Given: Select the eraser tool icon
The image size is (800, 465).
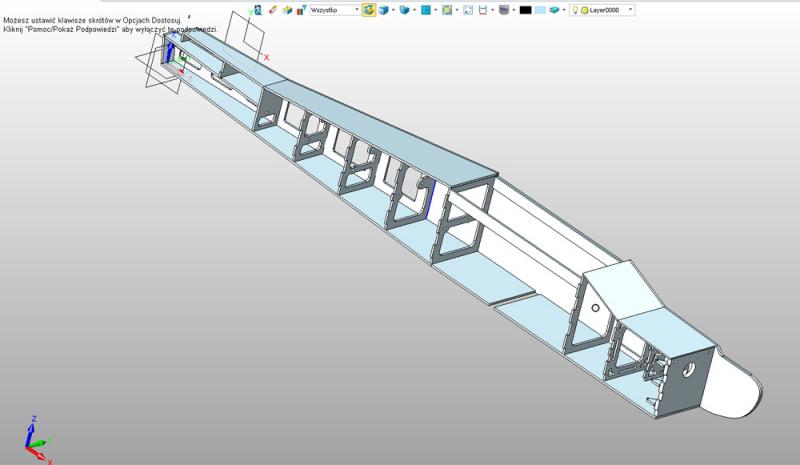Looking at the screenshot, I should [271, 9].
